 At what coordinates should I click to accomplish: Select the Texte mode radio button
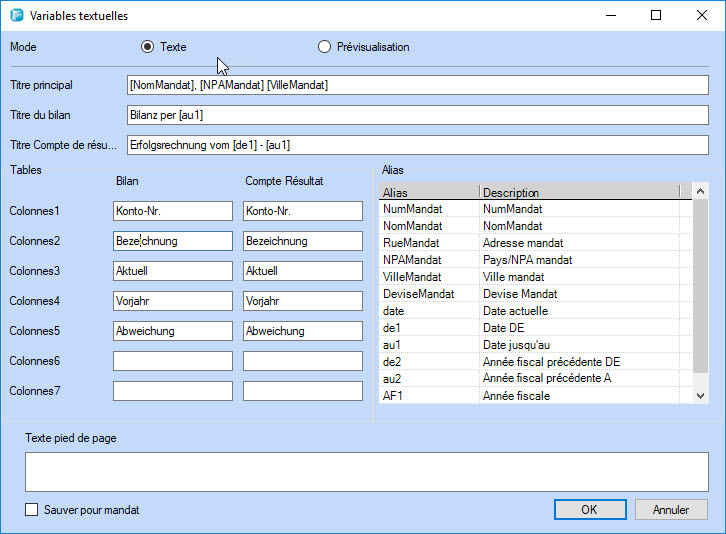tap(148, 47)
